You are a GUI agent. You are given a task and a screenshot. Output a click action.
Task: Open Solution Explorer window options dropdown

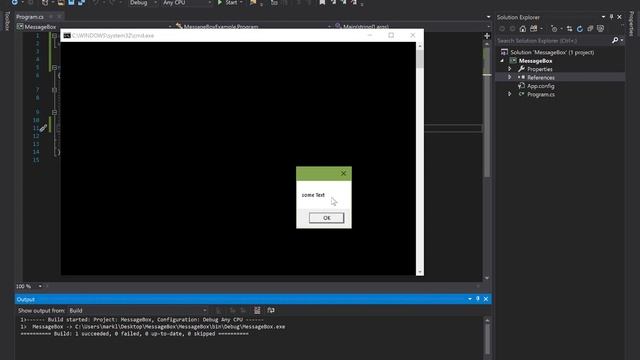click(603, 17)
